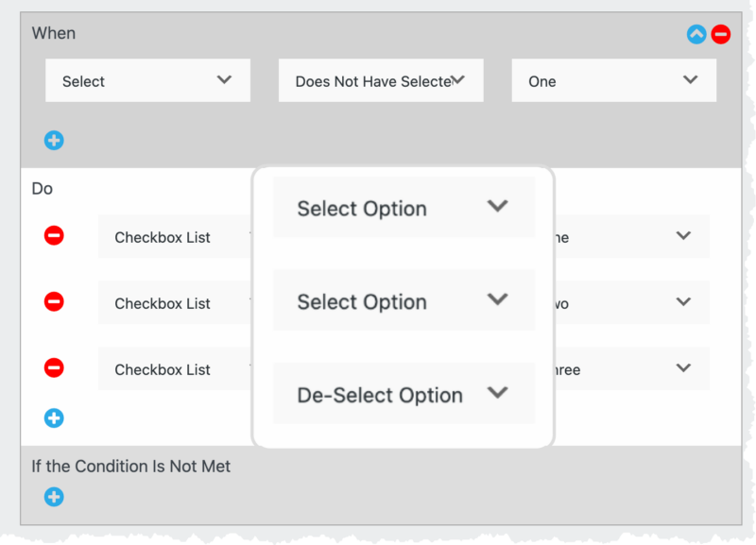The image size is (756, 545).
Task: Remove the entire When rule
Action: [x=720, y=33]
